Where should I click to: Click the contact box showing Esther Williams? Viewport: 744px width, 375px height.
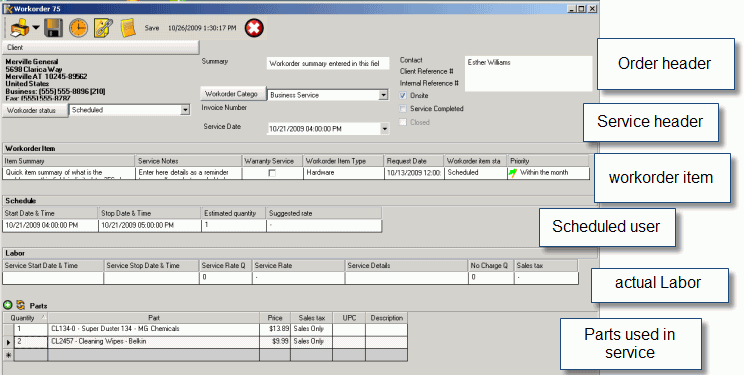pyautogui.click(x=529, y=74)
